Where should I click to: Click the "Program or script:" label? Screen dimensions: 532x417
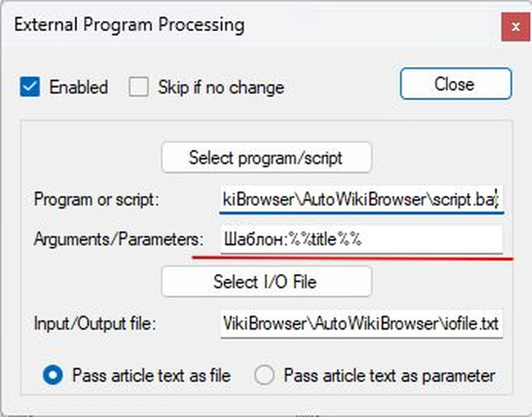97,199
